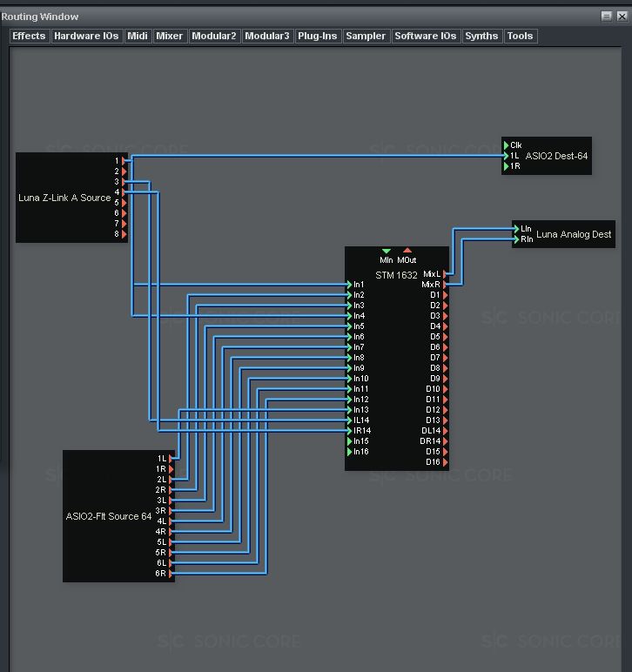Image resolution: width=632 pixels, height=672 pixels.
Task: Click the red MOut port on STM 1632
Action: click(x=407, y=251)
